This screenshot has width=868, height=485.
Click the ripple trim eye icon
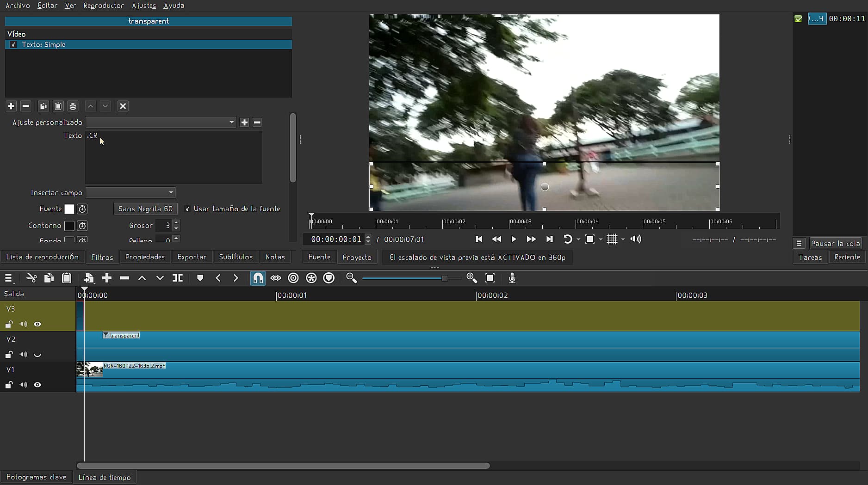pos(276,278)
